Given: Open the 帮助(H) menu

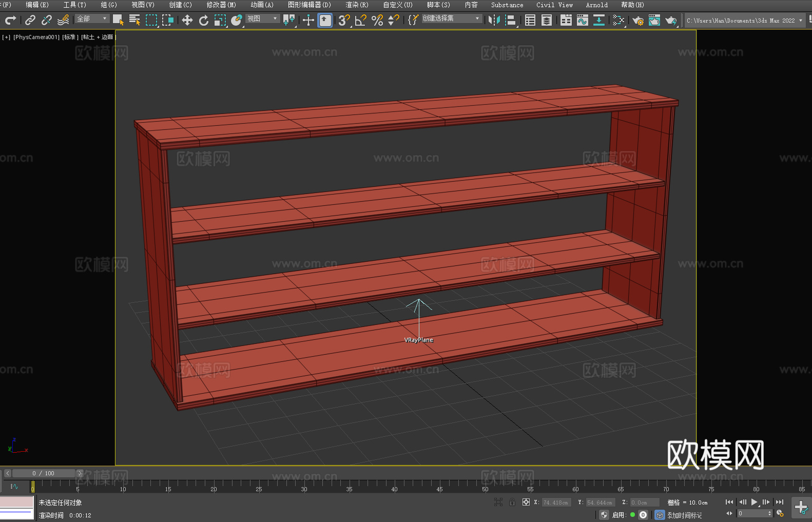Looking at the screenshot, I should [x=632, y=5].
